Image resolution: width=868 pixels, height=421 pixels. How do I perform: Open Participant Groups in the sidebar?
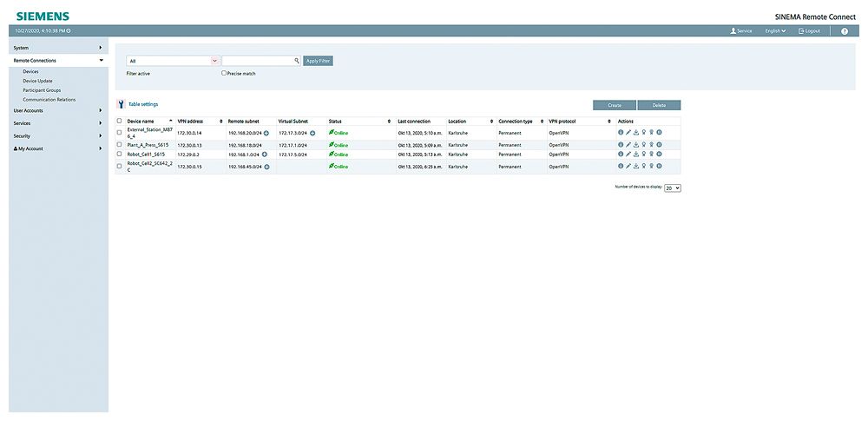pyautogui.click(x=42, y=90)
